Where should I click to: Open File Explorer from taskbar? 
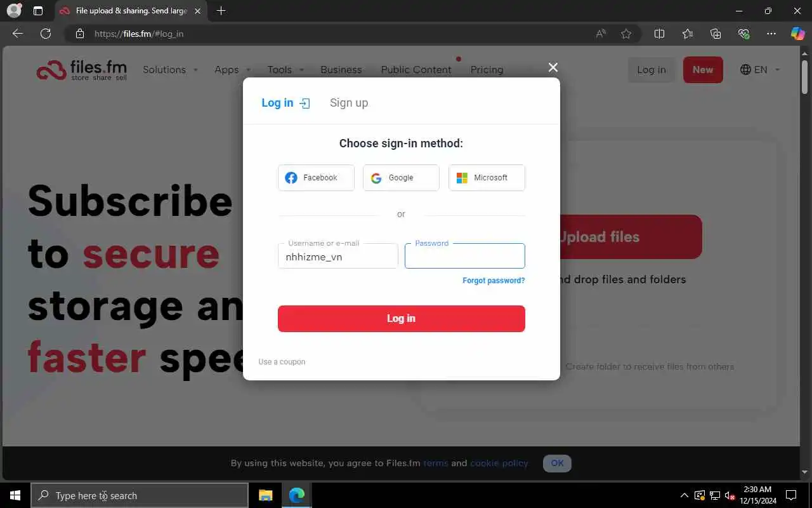click(x=266, y=495)
